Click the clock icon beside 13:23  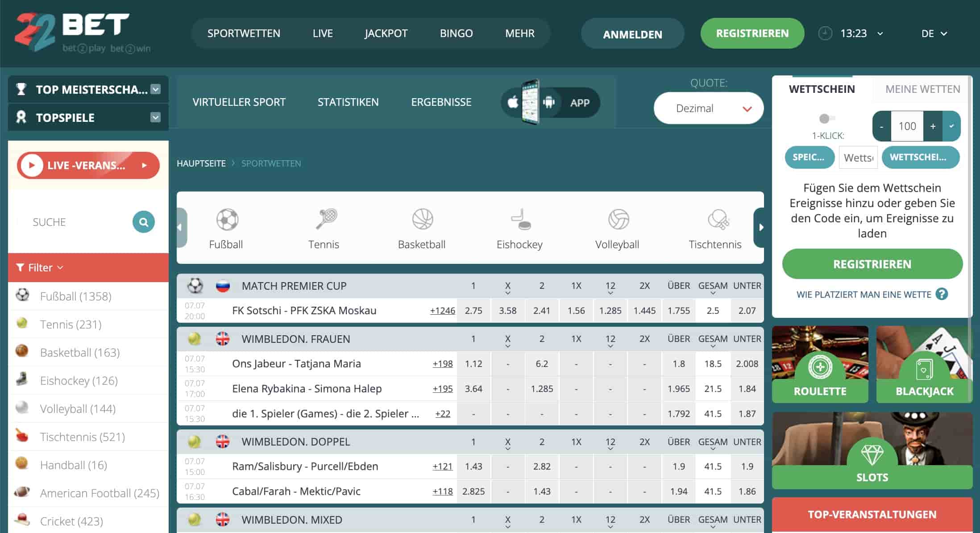[825, 33]
